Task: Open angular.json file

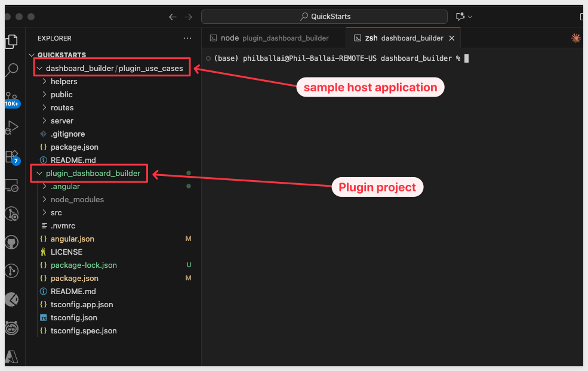Action: pyautogui.click(x=72, y=239)
